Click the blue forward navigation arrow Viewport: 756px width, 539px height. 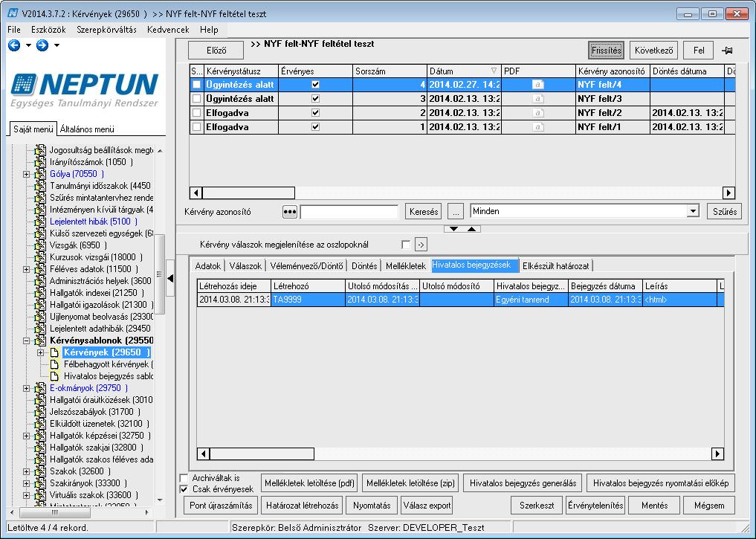click(42, 45)
